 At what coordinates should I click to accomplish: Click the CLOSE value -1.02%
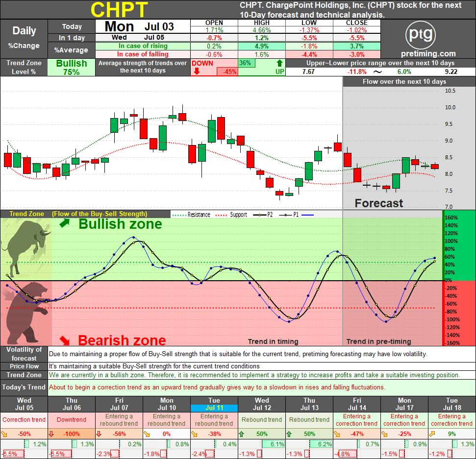pos(357,30)
